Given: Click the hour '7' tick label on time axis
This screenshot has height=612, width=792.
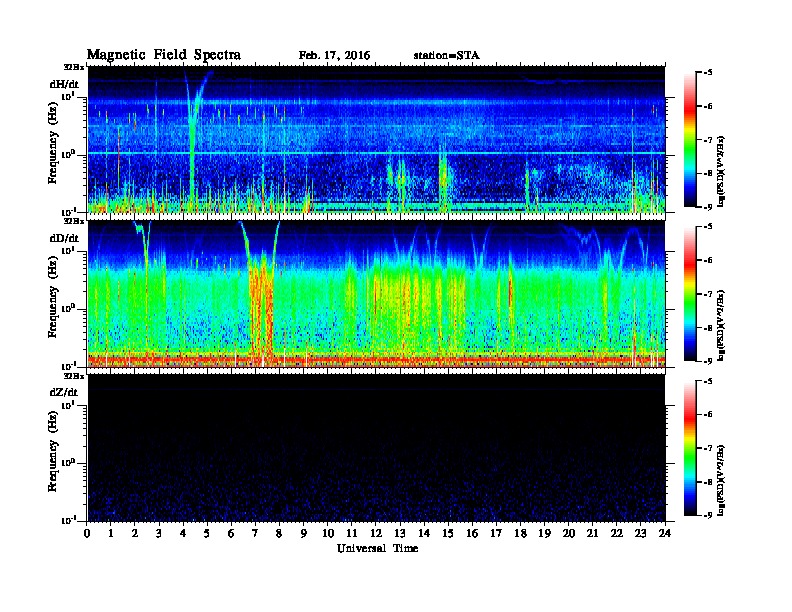Looking at the screenshot, I should pos(255,533).
